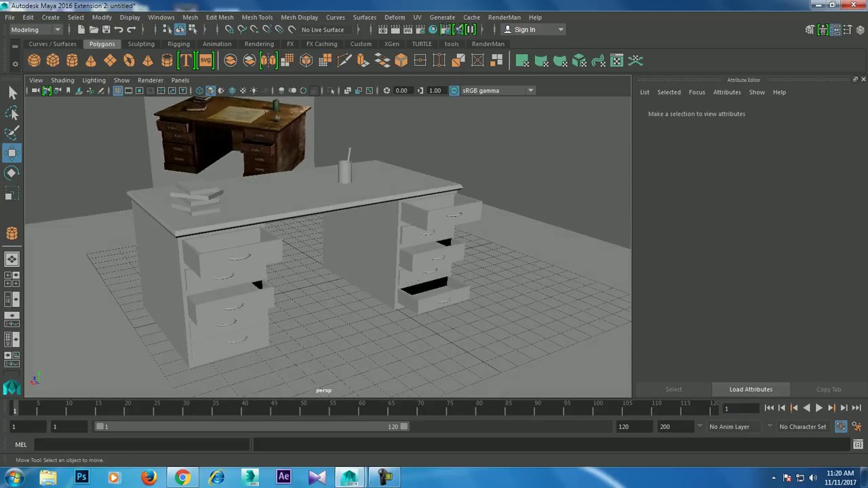The image size is (868, 488).
Task: Select the Paint Selection tool
Action: point(12,133)
